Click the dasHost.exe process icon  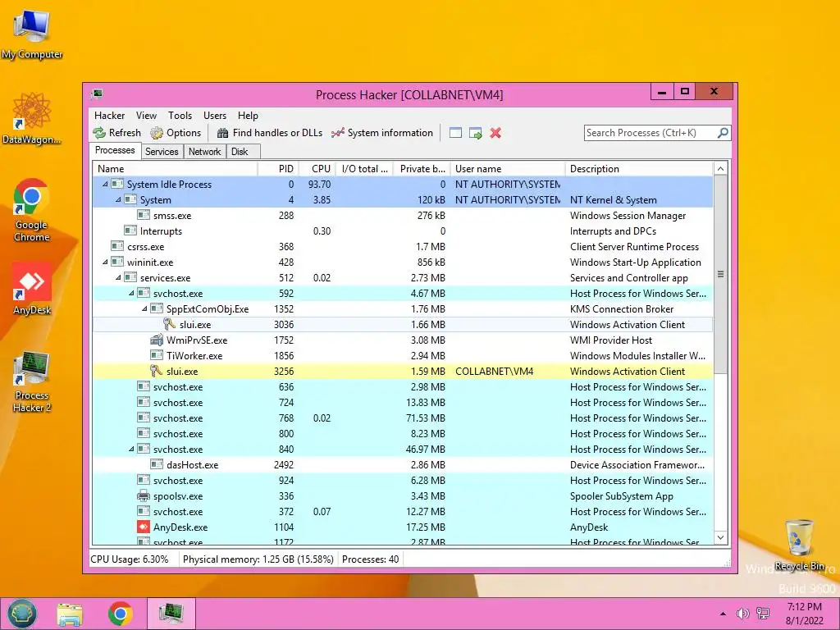tap(157, 464)
